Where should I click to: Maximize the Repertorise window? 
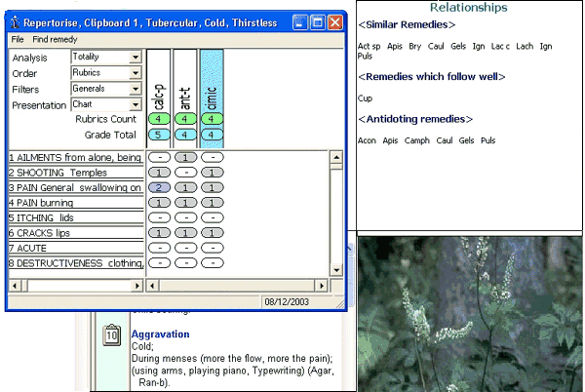coord(318,22)
